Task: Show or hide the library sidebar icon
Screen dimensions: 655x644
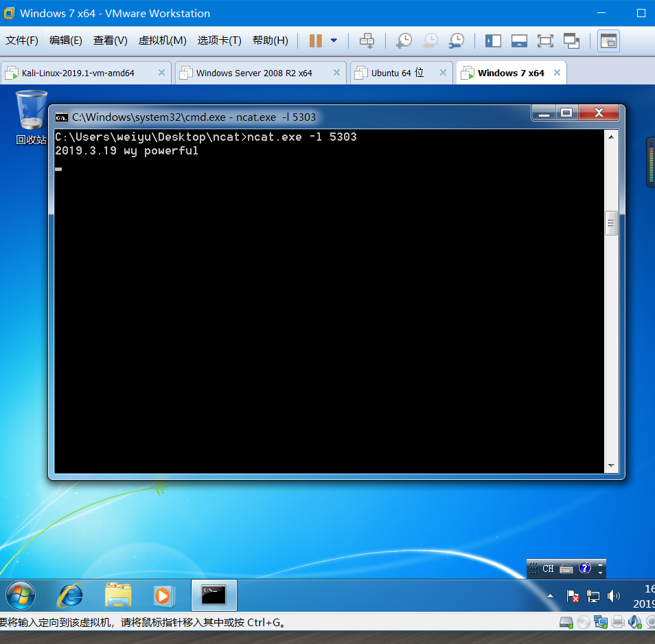Action: [493, 41]
